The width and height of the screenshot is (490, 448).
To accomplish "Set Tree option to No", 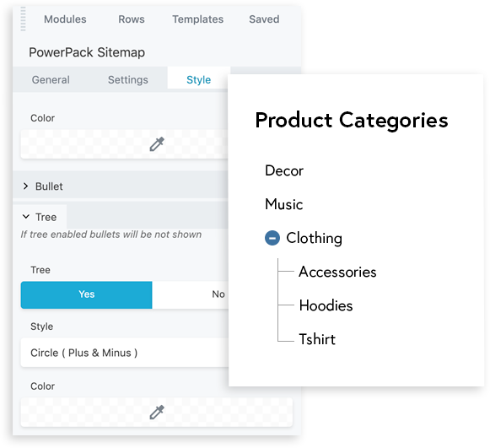I will point(191,294).
